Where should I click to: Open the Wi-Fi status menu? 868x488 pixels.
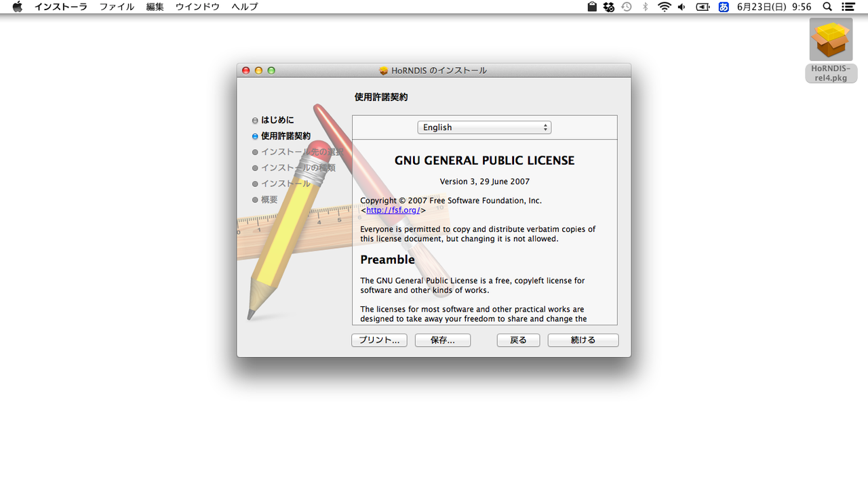coord(665,7)
